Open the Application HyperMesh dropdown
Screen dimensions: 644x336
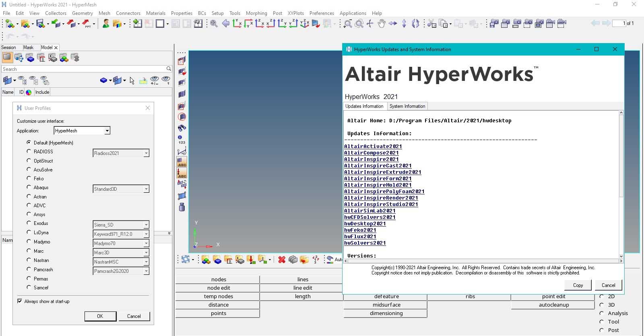82,131
